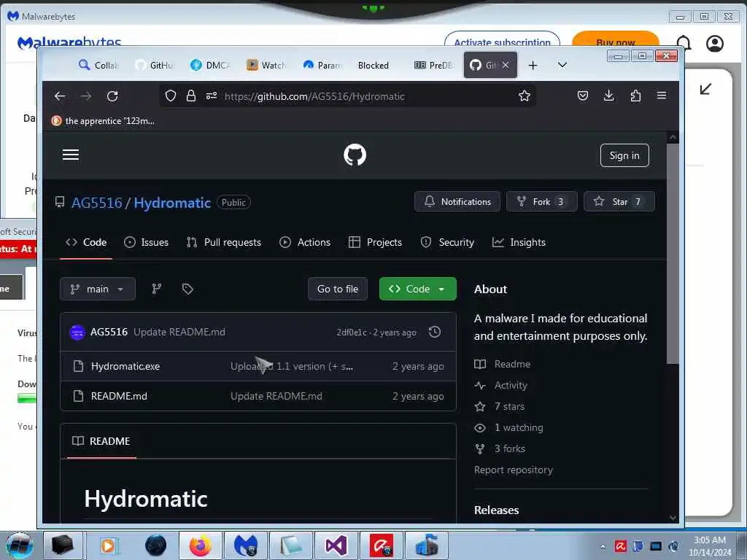Viewport: 747px width, 560px height.
Task: Open commit history clock icon
Action: 435,332
